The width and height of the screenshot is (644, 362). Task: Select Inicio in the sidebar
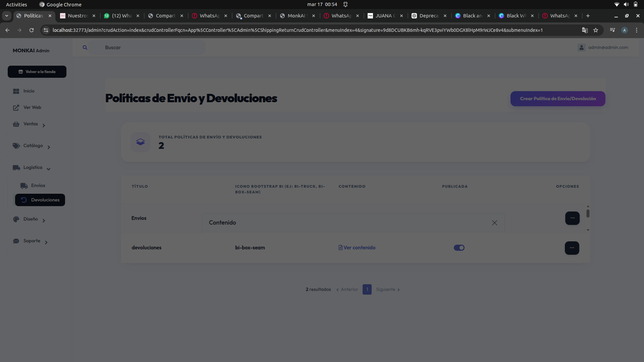[x=29, y=91]
